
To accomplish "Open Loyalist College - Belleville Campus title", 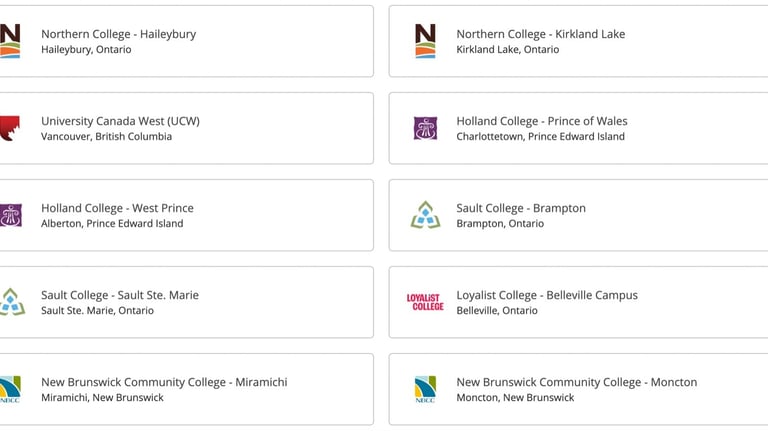I will (547, 295).
